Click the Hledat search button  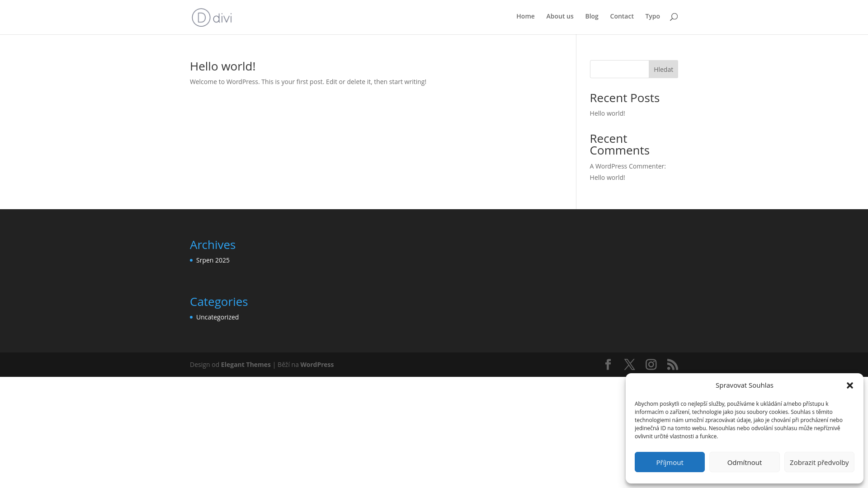click(x=663, y=69)
